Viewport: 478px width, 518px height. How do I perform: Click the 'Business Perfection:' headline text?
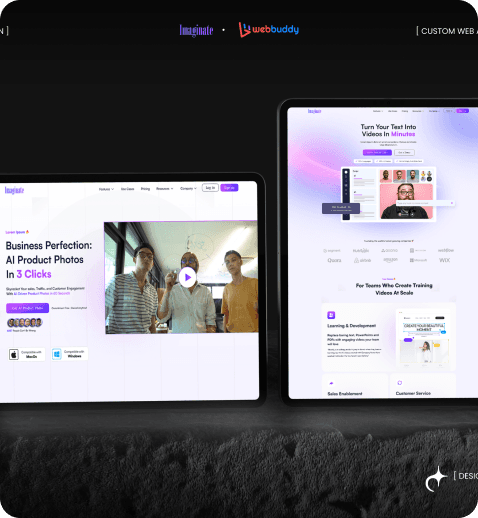[x=49, y=245]
